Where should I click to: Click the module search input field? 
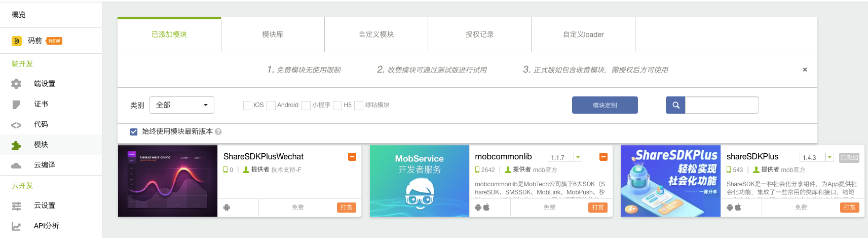722,105
